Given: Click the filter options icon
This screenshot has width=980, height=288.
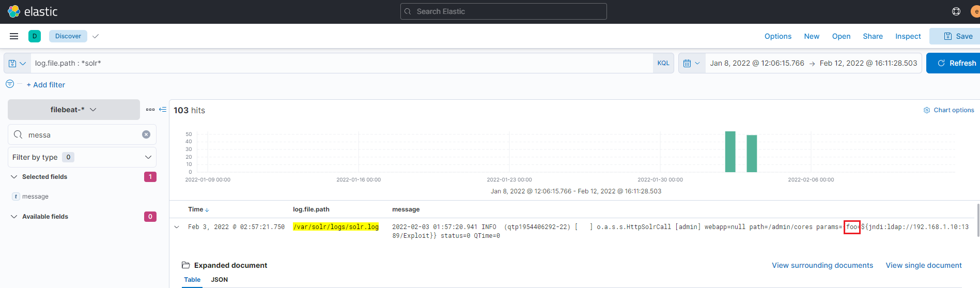Looking at the screenshot, I should 10,84.
